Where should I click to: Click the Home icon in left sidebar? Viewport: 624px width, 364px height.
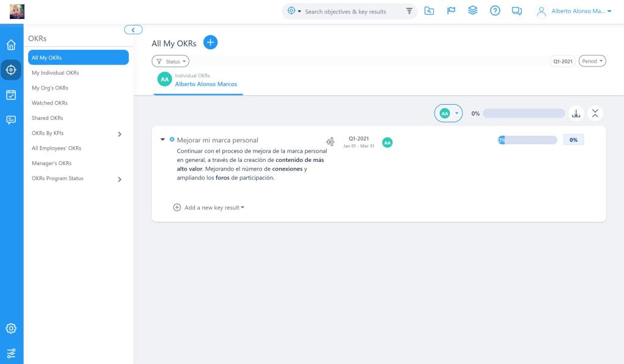11,45
